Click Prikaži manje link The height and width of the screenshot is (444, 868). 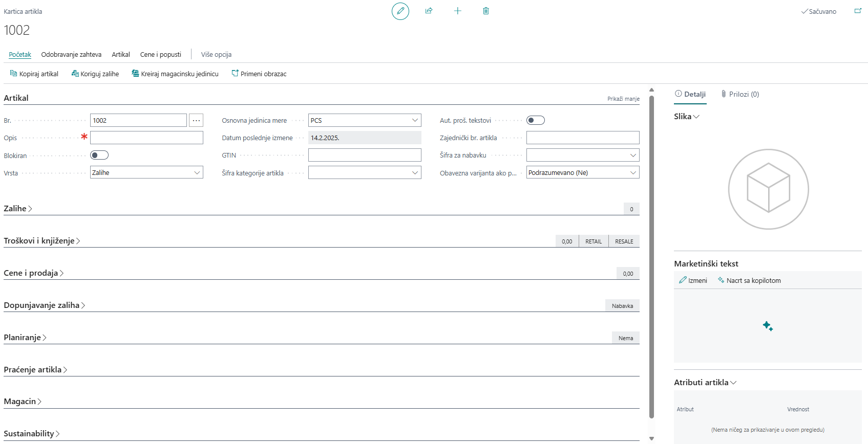point(623,99)
